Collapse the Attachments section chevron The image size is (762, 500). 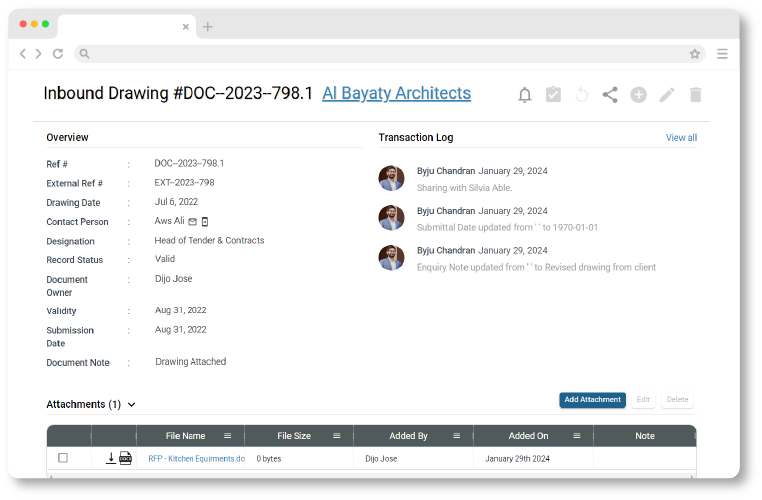132,405
